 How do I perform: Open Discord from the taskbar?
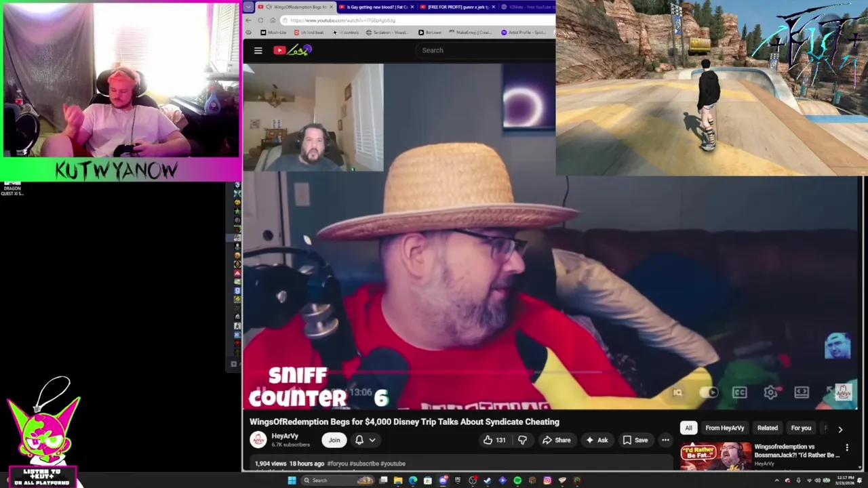tap(443, 481)
